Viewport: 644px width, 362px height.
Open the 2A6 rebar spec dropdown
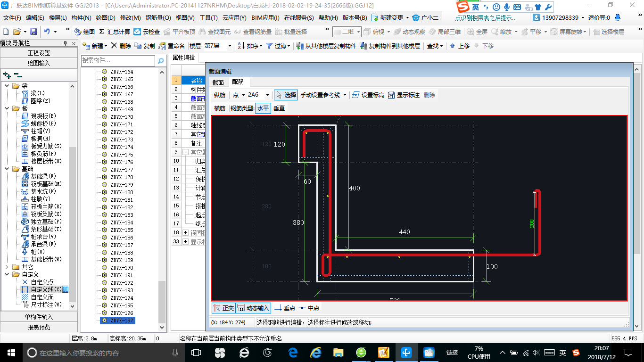(x=268, y=95)
